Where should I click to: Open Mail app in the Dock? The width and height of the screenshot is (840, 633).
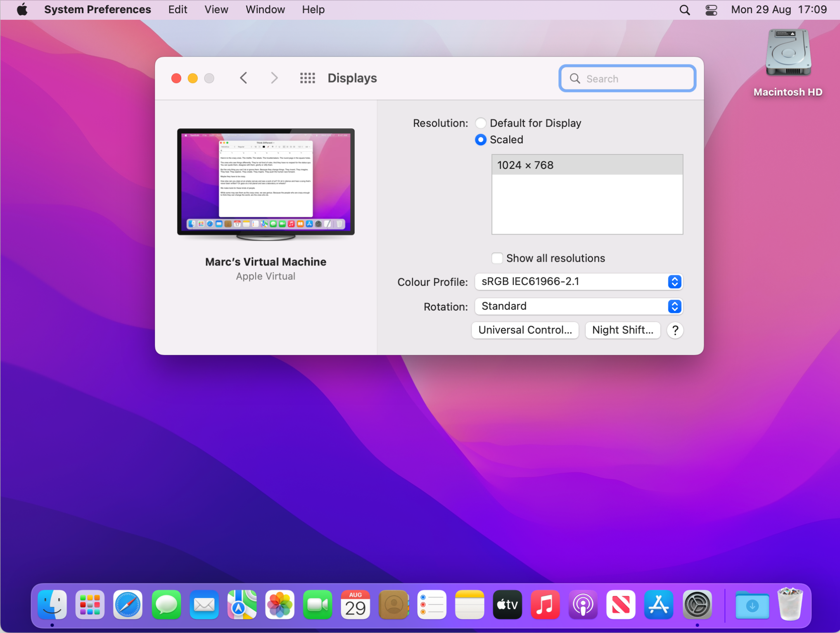[x=204, y=605]
